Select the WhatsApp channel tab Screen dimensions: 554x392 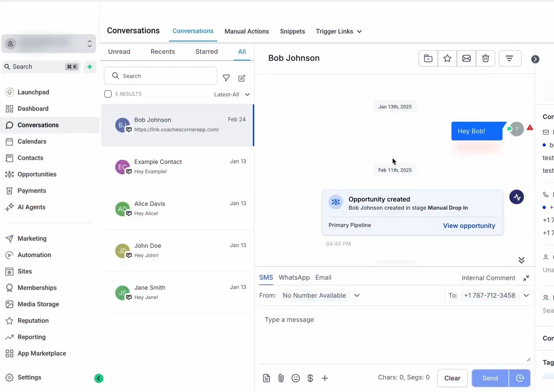294,277
